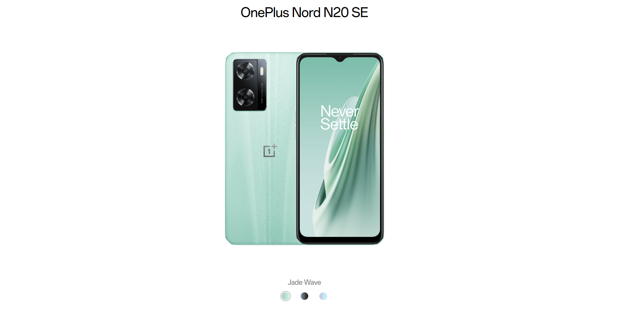Click the lower rear camera lens
This screenshot has height=316, width=644.
tap(246, 97)
